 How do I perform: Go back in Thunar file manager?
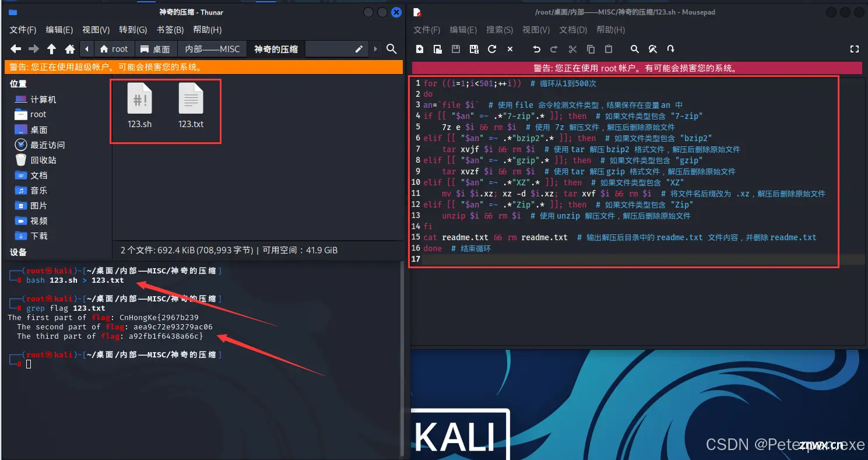tap(16, 49)
